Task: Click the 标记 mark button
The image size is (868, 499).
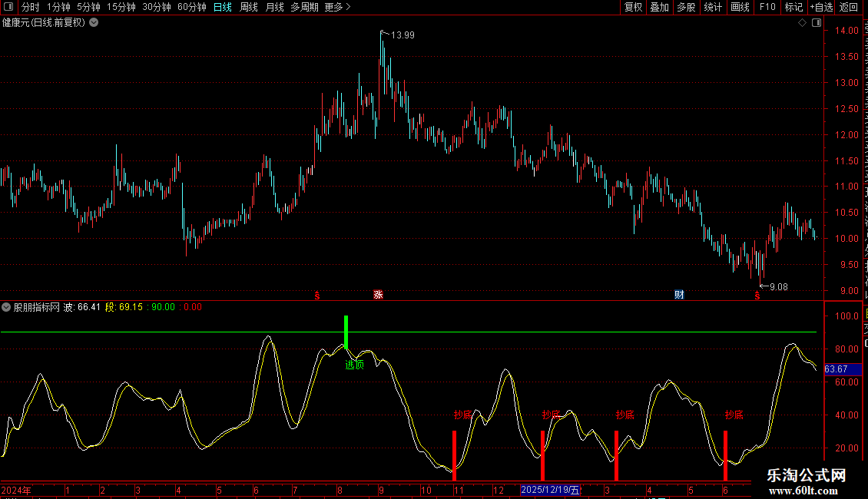Action: (x=793, y=7)
